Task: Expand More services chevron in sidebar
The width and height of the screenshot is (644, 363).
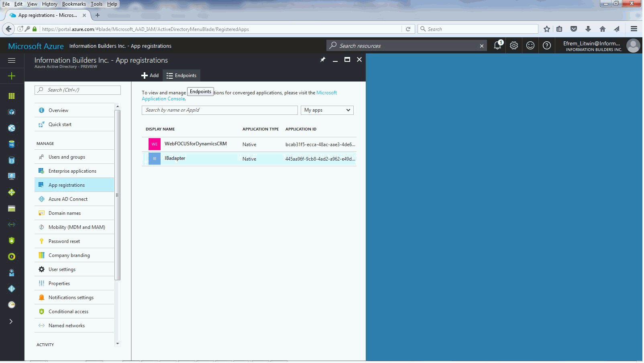Action: (11, 321)
